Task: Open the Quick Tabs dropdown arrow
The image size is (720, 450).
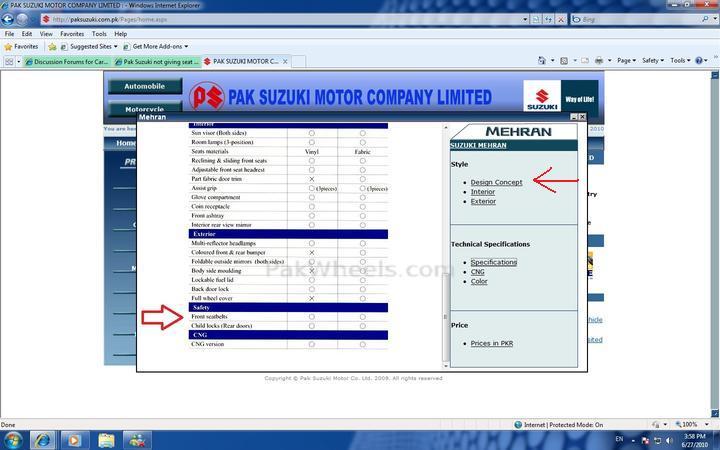Action: [18, 62]
